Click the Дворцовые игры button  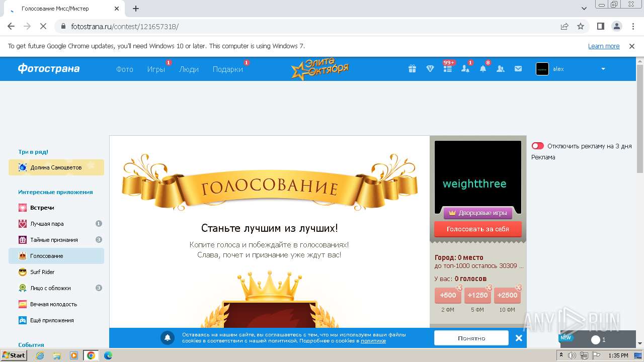[478, 213]
